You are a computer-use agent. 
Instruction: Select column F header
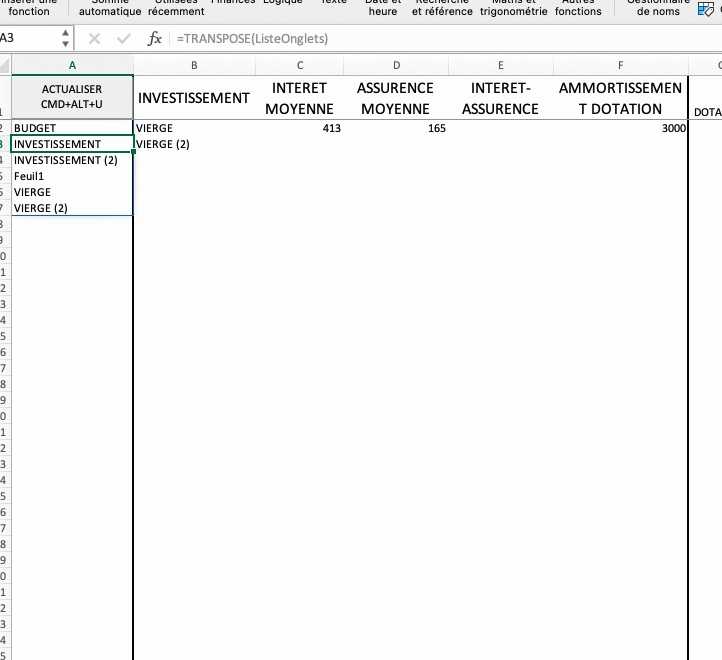(x=620, y=65)
